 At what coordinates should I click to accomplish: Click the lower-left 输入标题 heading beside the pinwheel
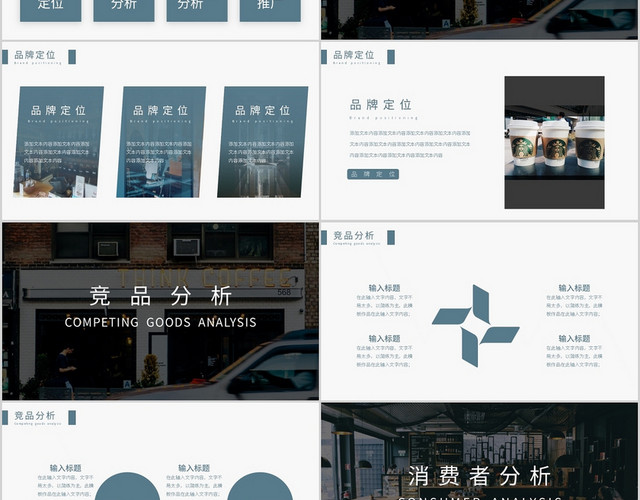tap(384, 339)
